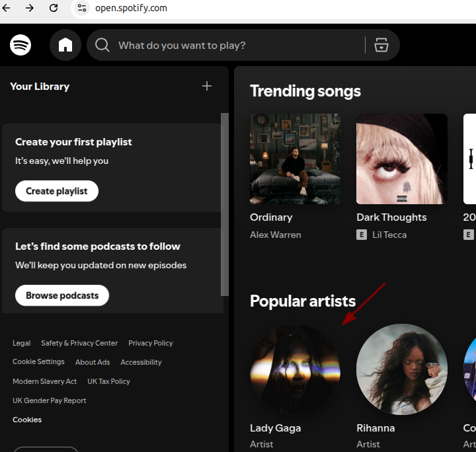Click the open.spotify.com address bar

[131, 8]
